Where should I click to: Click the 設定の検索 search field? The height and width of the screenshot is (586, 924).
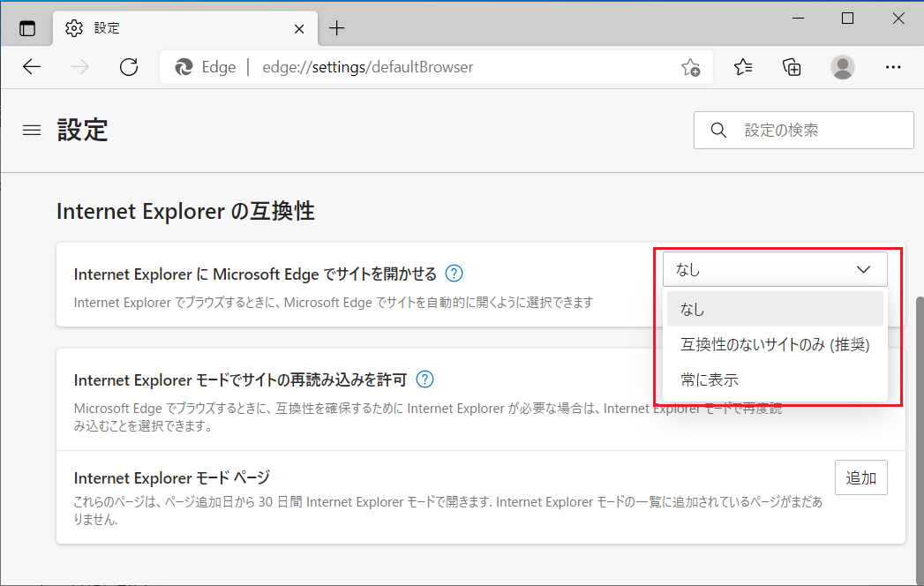(803, 131)
